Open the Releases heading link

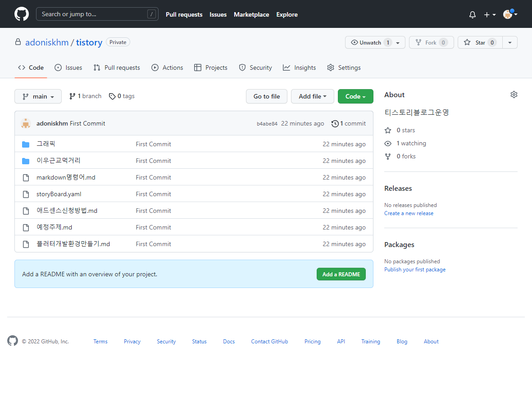click(398, 189)
